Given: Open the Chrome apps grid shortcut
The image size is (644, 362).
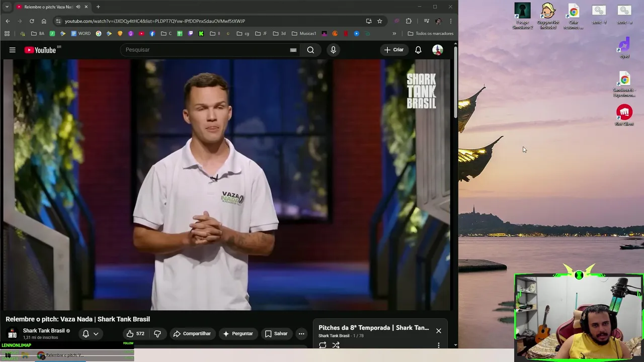Looking at the screenshot, I should click(7, 34).
